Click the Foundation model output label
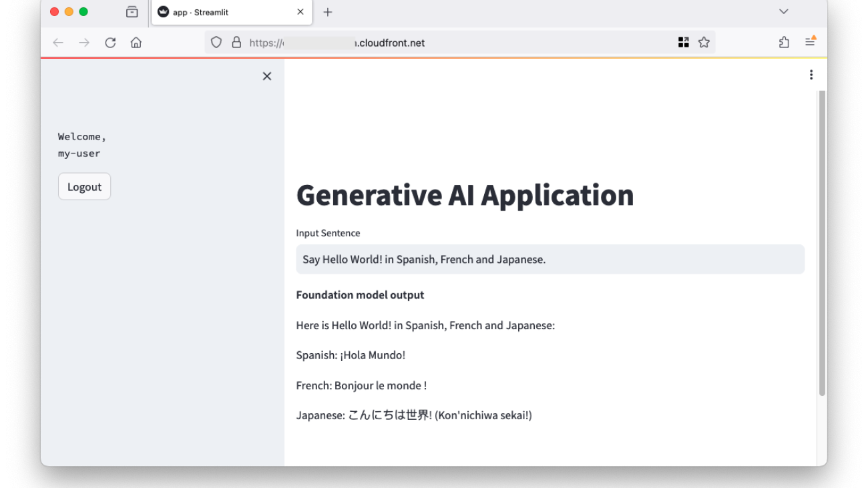 coord(360,295)
